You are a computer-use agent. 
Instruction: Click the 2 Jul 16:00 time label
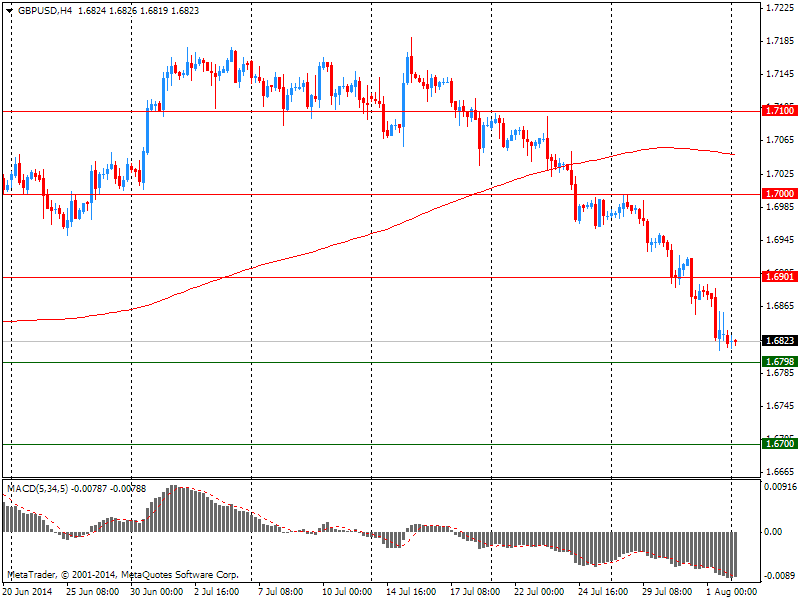pos(217,592)
